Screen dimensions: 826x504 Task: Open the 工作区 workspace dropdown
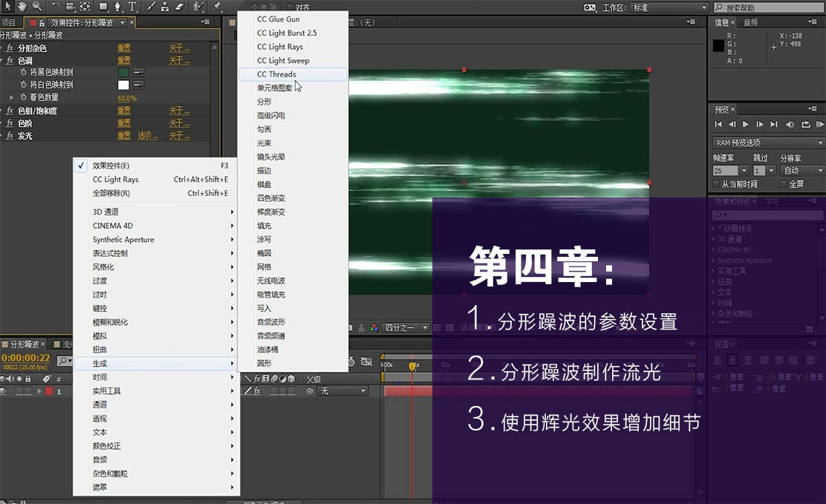click(x=669, y=7)
